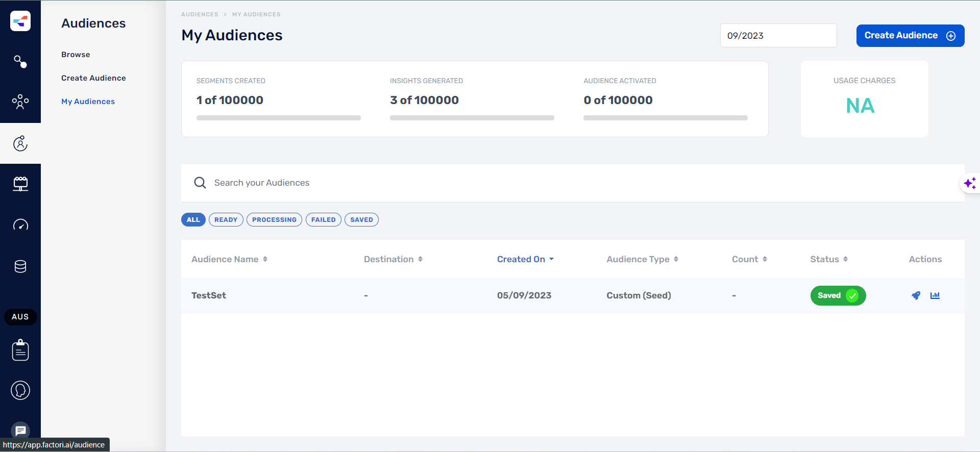Sort by Audience Name column
Screen dimensions: 980x452
pos(230,259)
